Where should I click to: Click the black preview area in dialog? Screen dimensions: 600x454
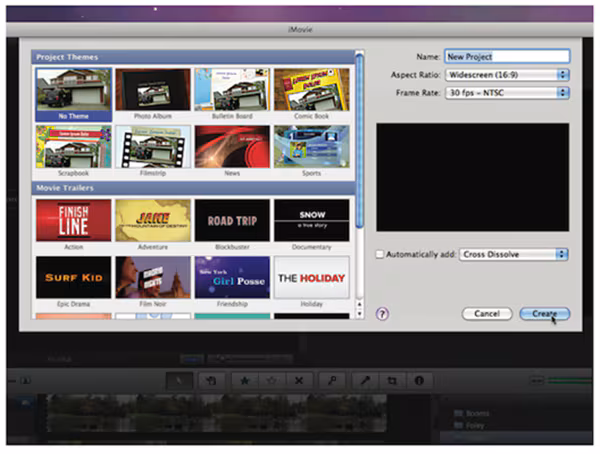(473, 177)
